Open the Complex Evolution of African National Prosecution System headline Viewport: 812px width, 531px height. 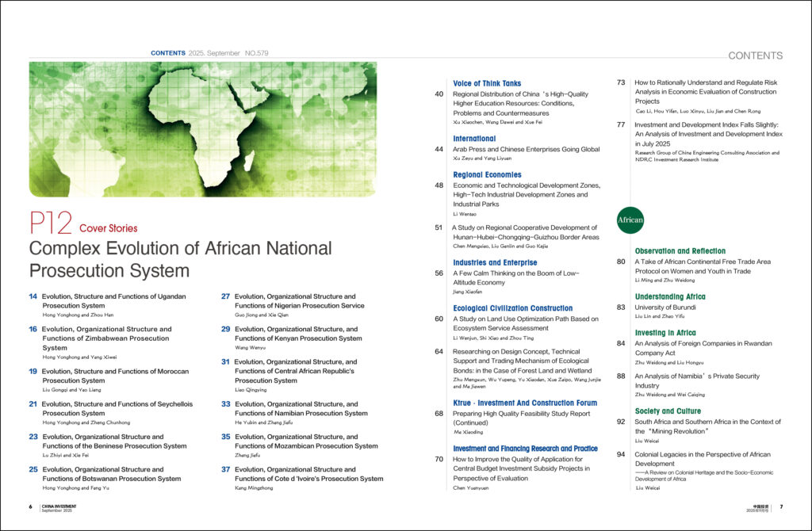[180, 259]
